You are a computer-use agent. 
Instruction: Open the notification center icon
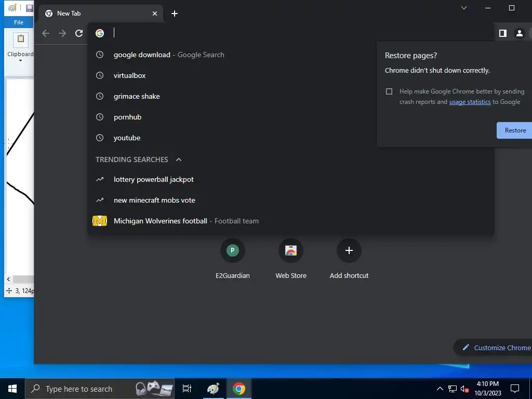click(515, 389)
